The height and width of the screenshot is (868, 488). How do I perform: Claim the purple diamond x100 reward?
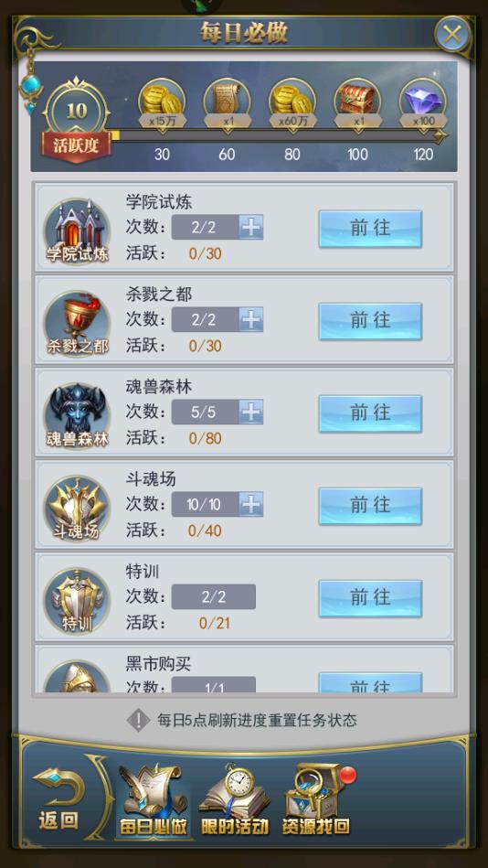point(423,104)
